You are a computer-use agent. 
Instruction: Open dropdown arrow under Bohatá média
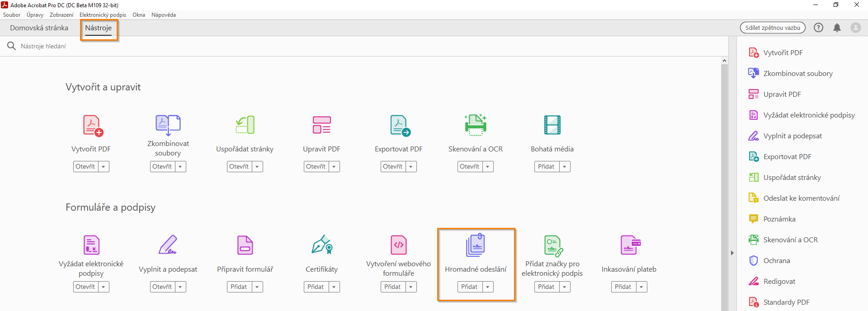coord(565,167)
